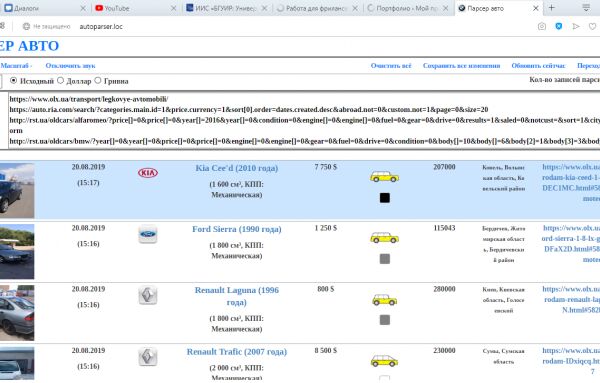Open a new browser tab

coord(551,8)
